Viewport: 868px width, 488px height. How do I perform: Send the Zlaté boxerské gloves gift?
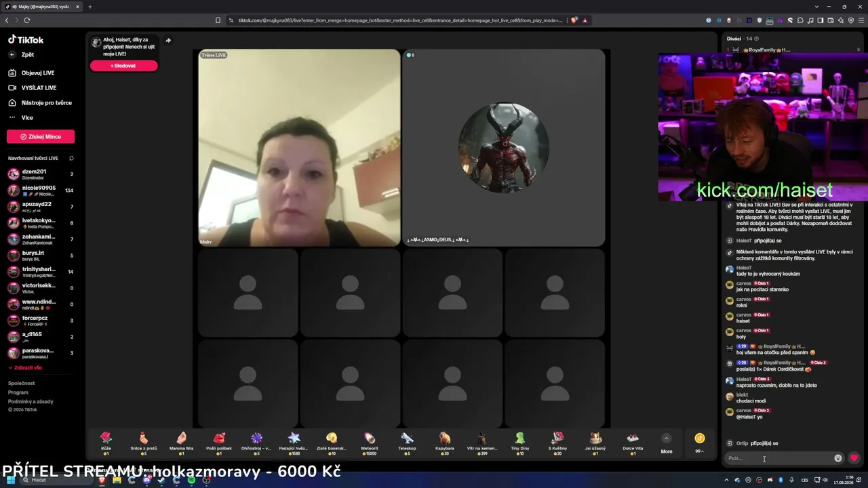[x=332, y=442]
